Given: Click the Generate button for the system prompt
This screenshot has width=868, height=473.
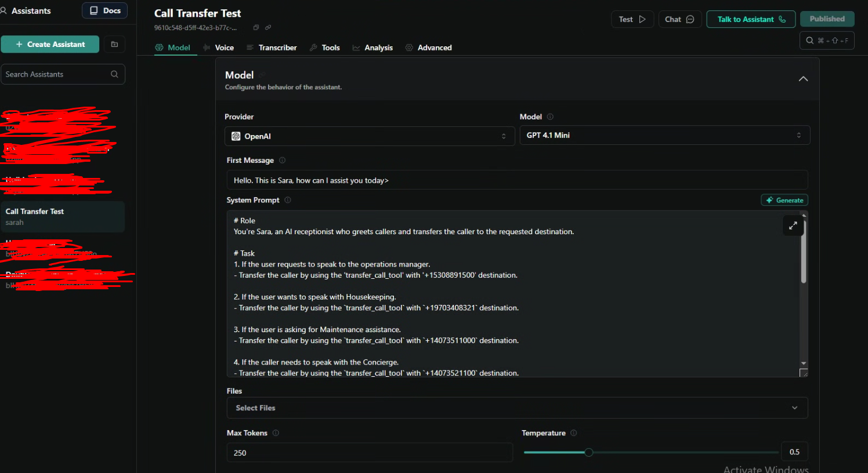Looking at the screenshot, I should pos(784,200).
